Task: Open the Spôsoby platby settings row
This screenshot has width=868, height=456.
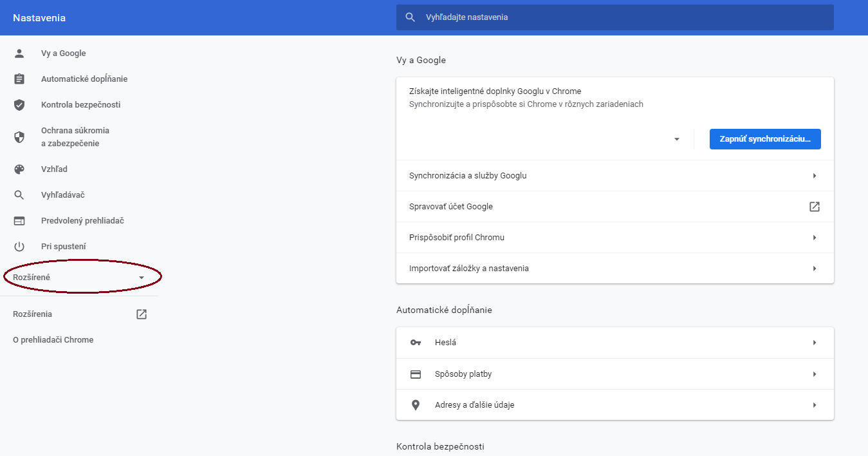Action: click(615, 374)
